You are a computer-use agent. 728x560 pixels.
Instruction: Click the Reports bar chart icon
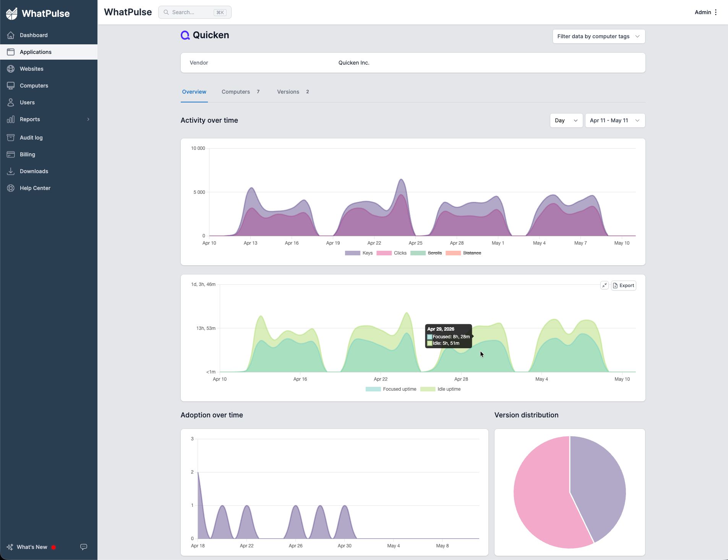[x=11, y=119]
